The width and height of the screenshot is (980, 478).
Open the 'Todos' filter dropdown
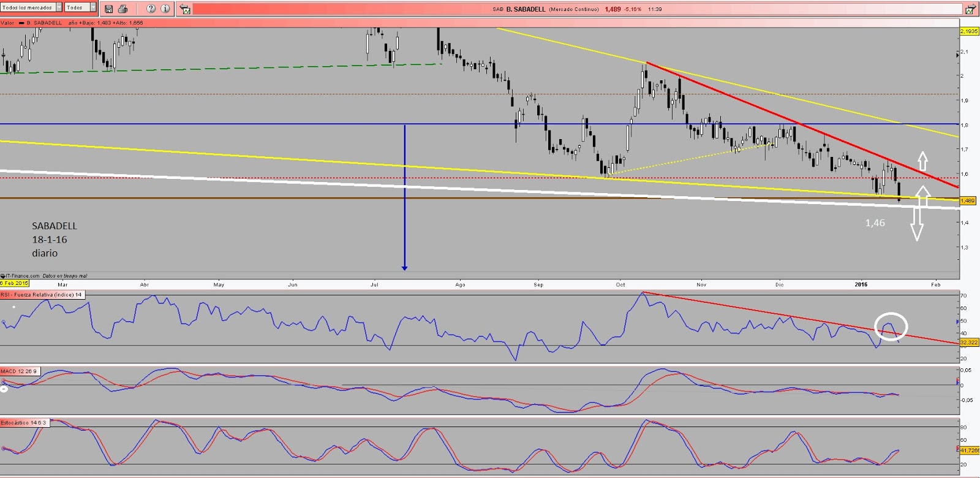coord(81,7)
